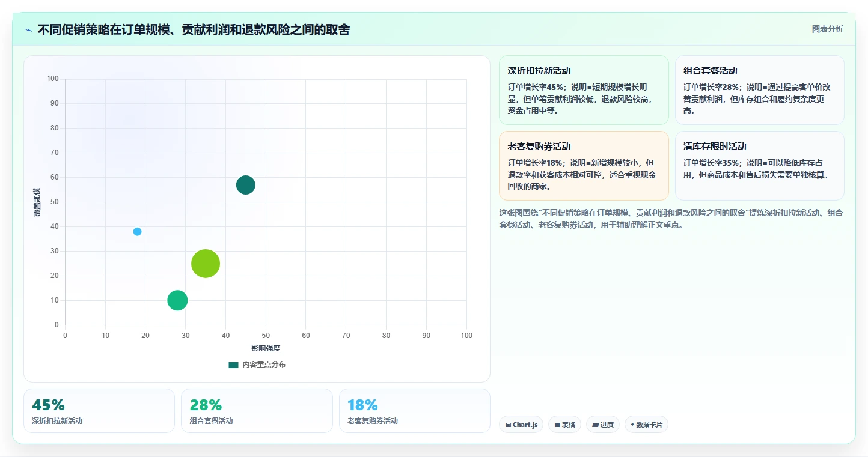Select the 老客复购券活动 highlighted card
Screen dimensions: 868x457
(584, 166)
